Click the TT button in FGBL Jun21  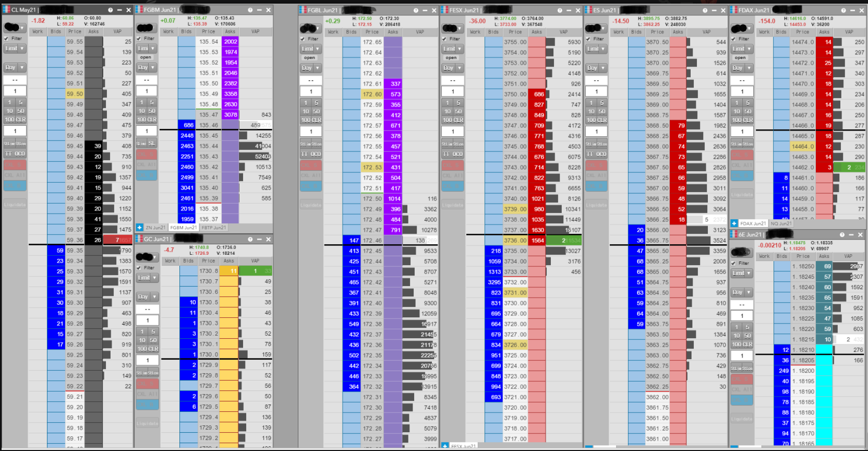click(x=305, y=155)
